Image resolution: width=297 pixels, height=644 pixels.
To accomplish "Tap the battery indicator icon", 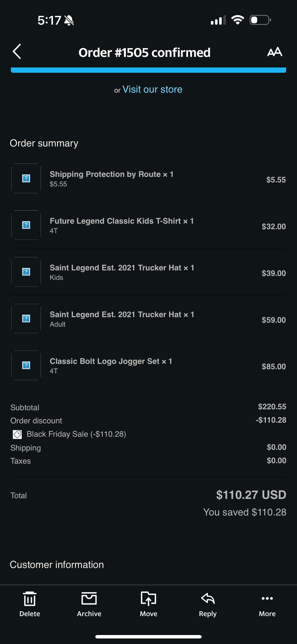I will click(260, 20).
